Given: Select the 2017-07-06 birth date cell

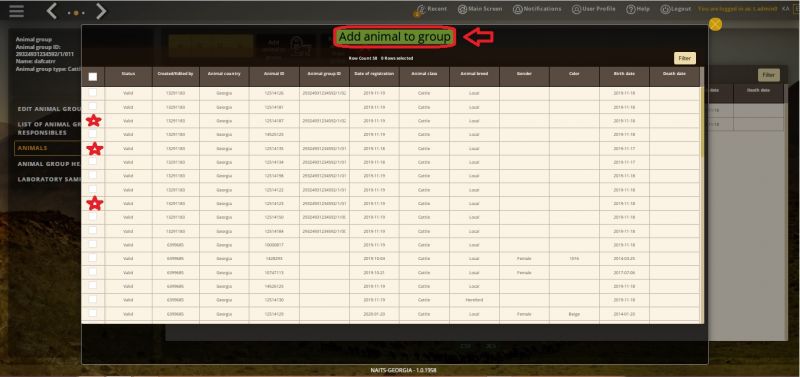Looking at the screenshot, I should (x=624, y=272).
